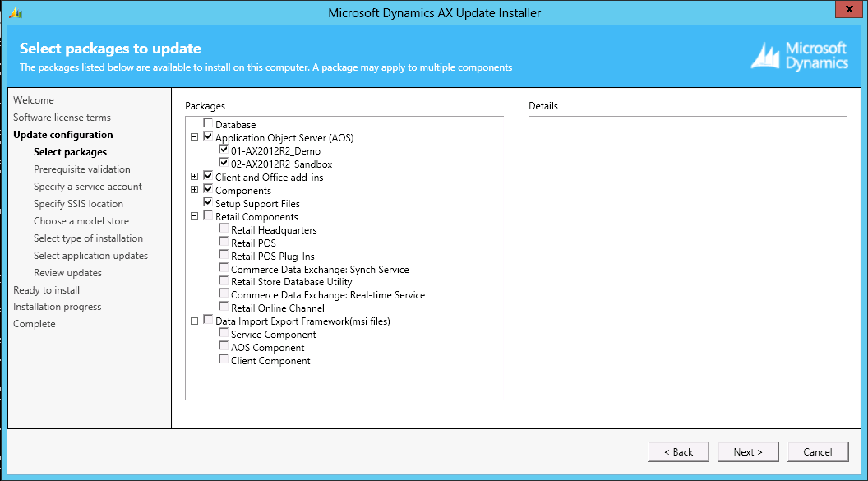Click the Back button
Screen dimensions: 868x481
(x=678, y=451)
